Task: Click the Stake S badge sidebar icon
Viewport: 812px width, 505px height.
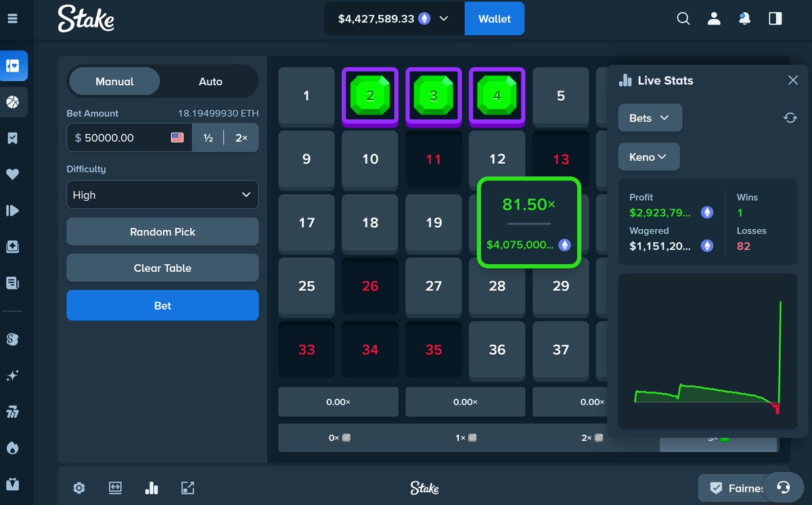Action: (12, 339)
